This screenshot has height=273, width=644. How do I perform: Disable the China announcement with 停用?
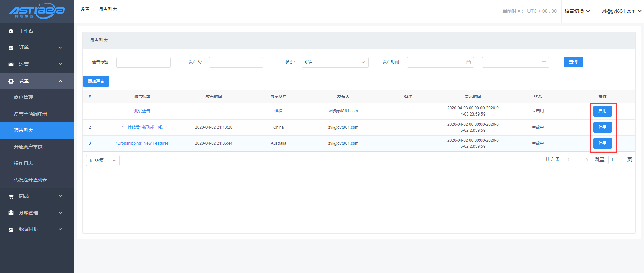602,127
